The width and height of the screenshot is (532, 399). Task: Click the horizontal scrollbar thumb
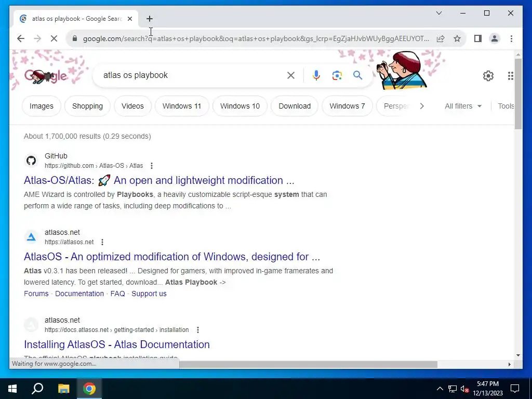[x=308, y=364]
